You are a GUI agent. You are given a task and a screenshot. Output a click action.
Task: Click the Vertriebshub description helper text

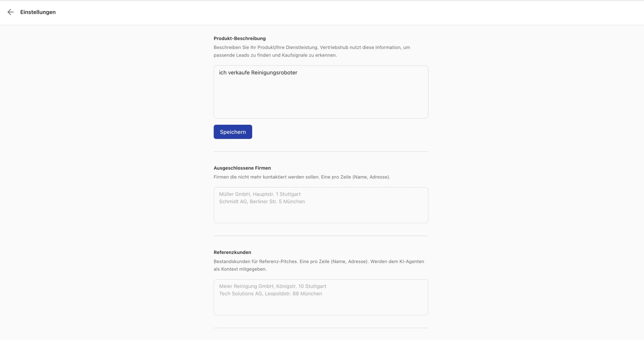[311, 51]
